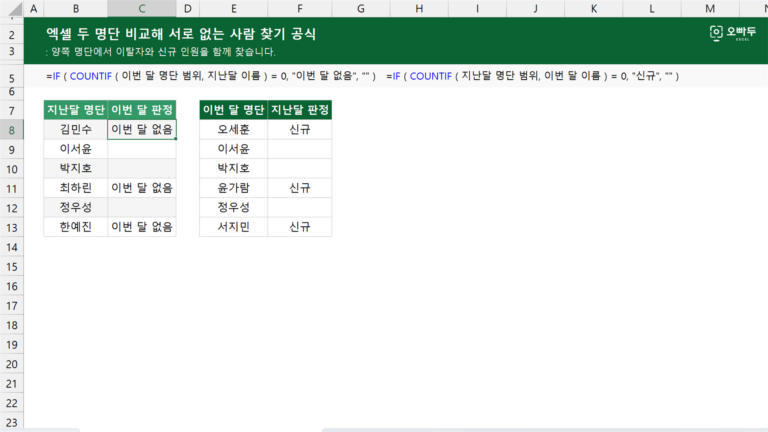Click the '이번 달 판정' header cell

point(142,110)
